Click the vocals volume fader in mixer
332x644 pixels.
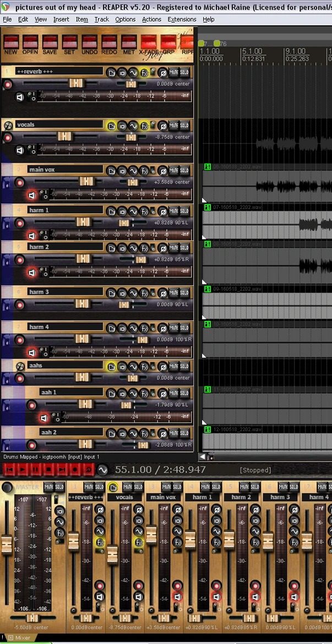coord(112,555)
